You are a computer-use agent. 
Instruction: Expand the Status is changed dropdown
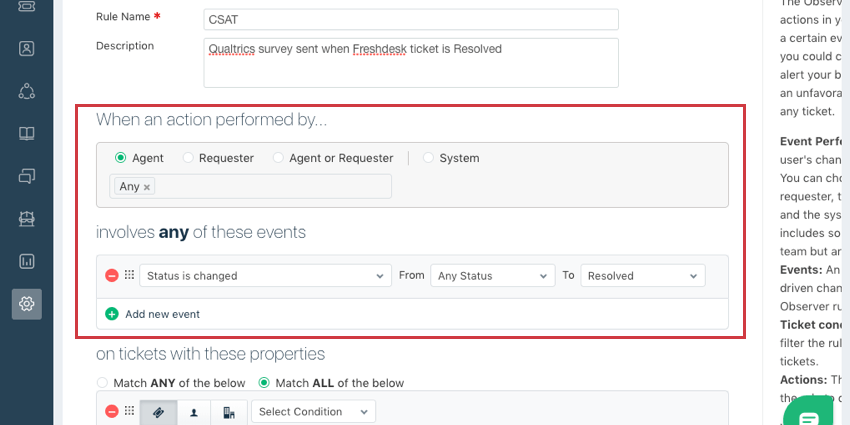coord(265,276)
